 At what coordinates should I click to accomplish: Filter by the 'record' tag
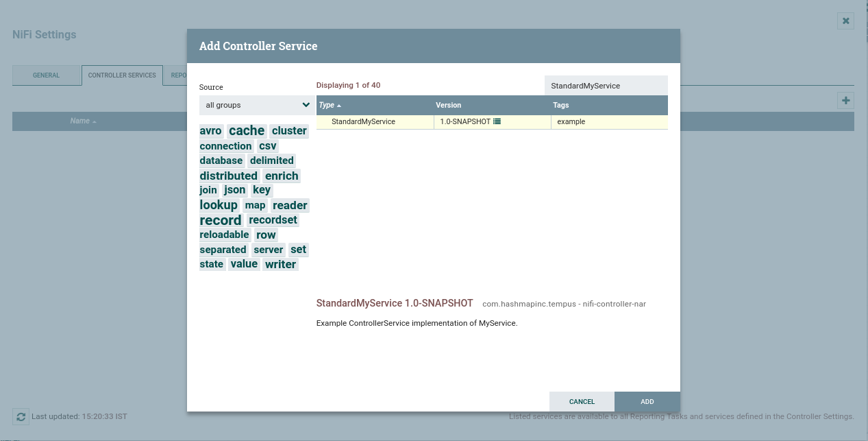tap(221, 220)
